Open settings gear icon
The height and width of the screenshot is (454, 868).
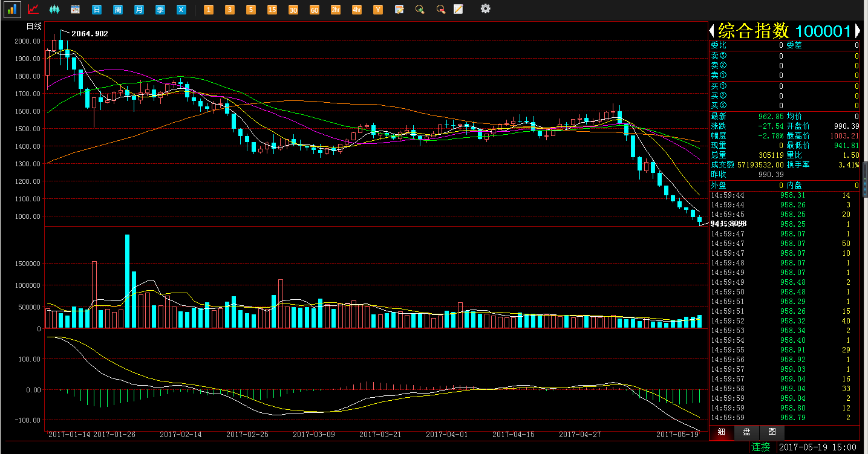485,8
